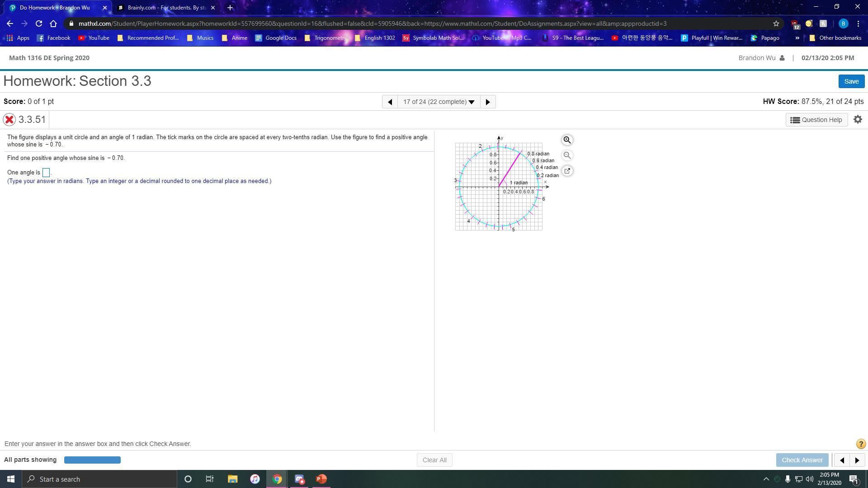868x488 pixels.
Task: Click the blue parts showing progress bar
Action: 92,460
